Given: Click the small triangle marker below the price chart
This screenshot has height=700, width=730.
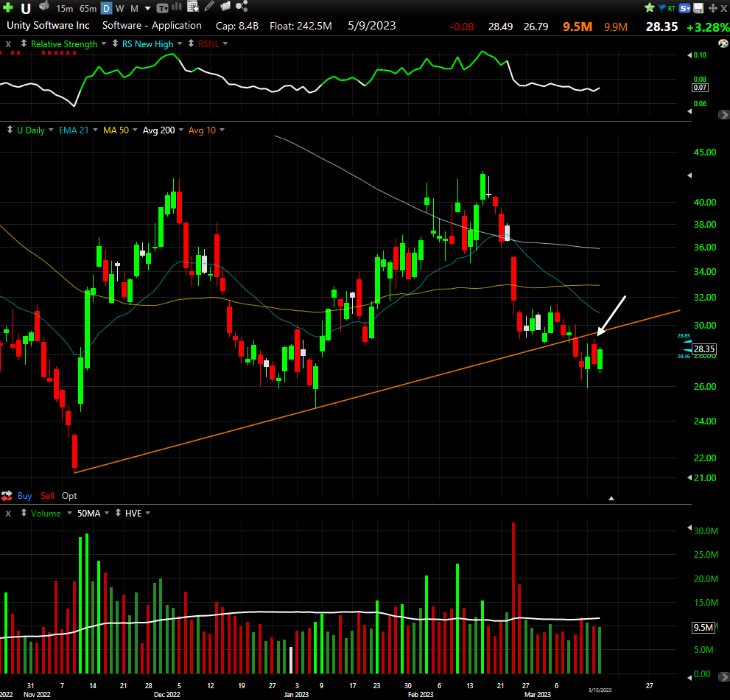Looking at the screenshot, I should [611, 498].
